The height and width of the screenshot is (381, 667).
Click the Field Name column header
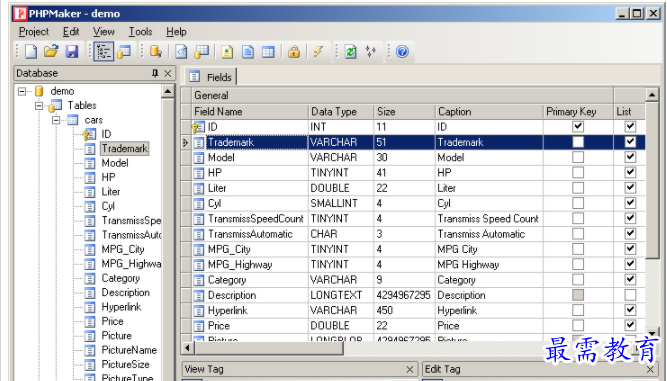250,111
